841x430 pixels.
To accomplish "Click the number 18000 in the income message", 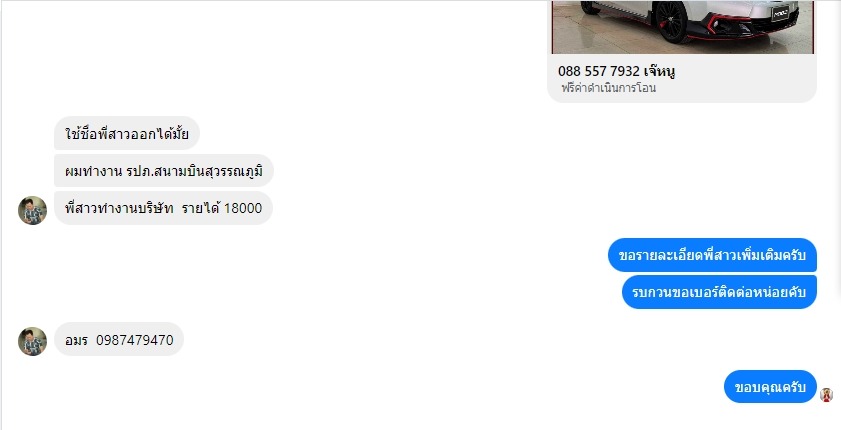I will point(243,208).
